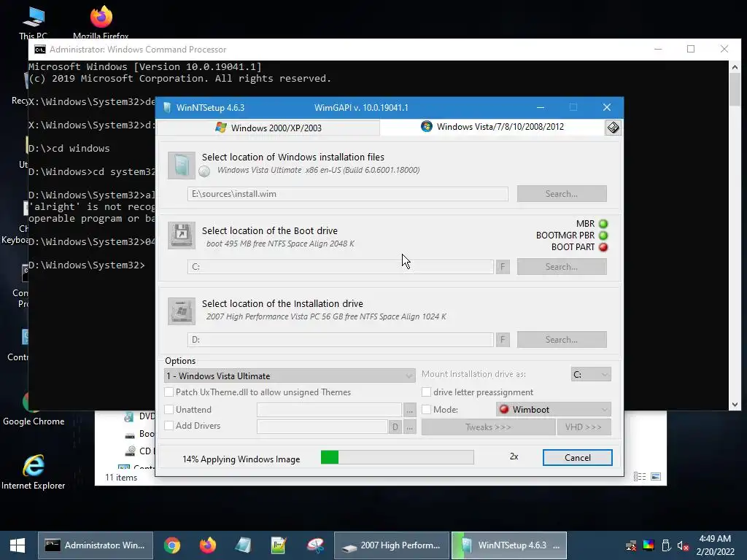Click the installation files source icon

(x=182, y=166)
